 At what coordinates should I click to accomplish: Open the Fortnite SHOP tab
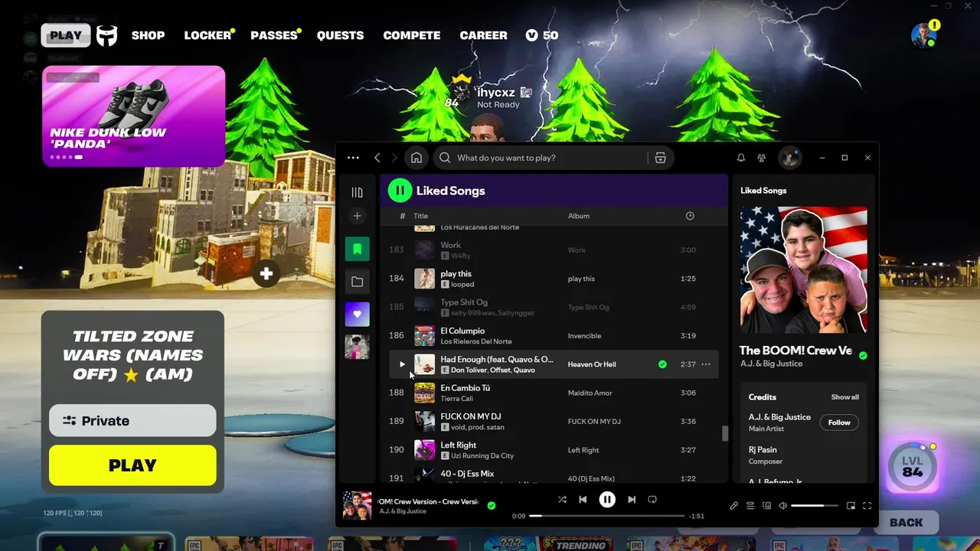click(148, 35)
